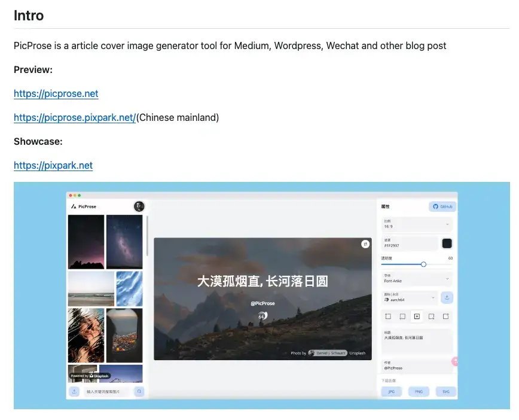
Task: Open the https://picprose.net preview link
Action: (56, 94)
